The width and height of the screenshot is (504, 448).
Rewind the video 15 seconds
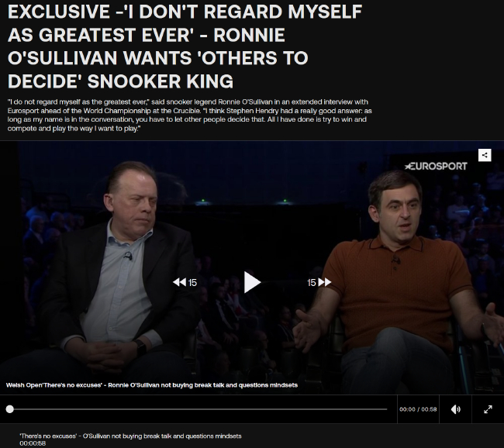click(185, 282)
